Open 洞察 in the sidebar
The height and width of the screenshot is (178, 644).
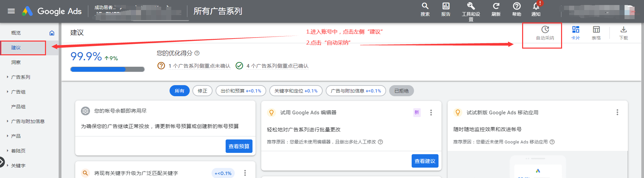16,62
